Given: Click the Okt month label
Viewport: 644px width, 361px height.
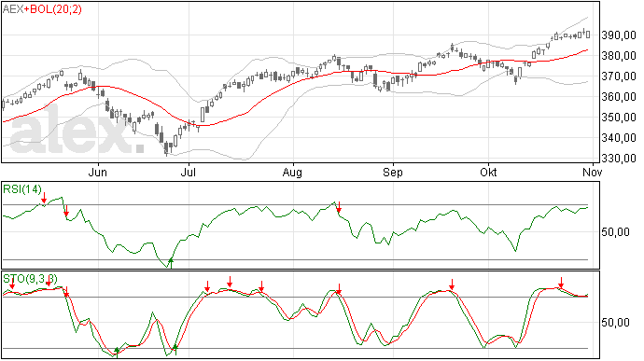Looking at the screenshot, I should tap(488, 172).
